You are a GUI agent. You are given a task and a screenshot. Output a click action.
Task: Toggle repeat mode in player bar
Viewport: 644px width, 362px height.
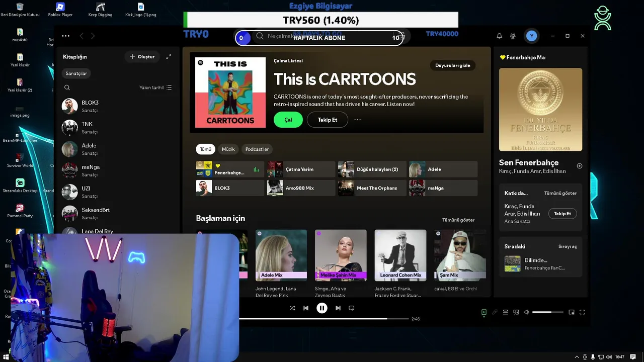point(352,308)
